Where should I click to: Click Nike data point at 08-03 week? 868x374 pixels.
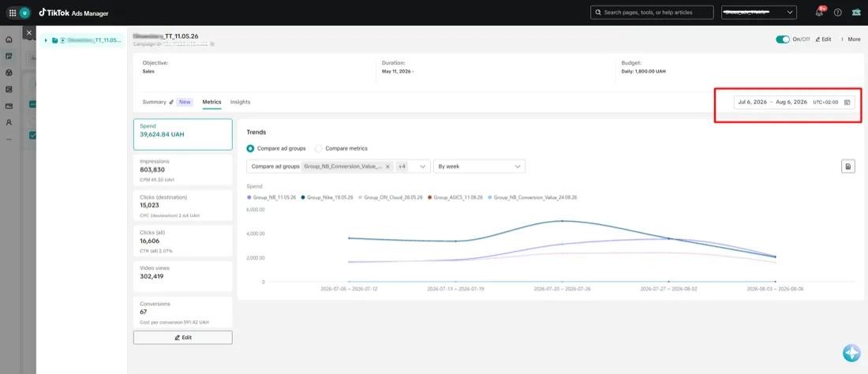click(775, 256)
